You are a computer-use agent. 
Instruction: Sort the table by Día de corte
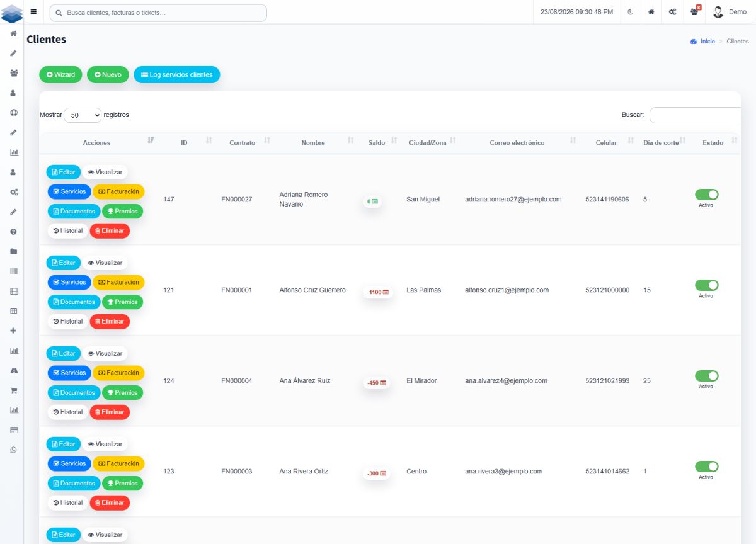coord(661,143)
